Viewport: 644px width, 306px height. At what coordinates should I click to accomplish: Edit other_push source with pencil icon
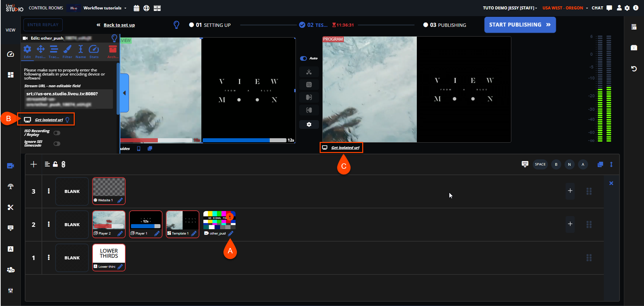click(x=231, y=234)
